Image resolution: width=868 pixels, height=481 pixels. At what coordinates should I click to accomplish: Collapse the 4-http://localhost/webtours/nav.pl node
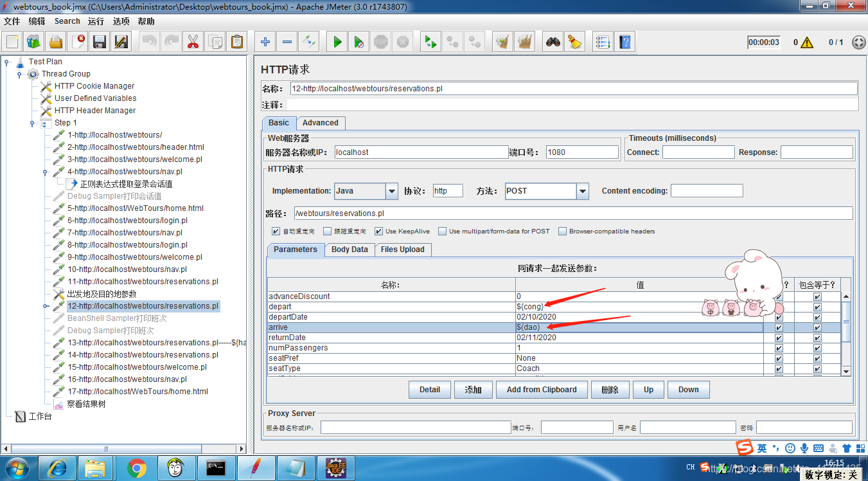point(46,172)
